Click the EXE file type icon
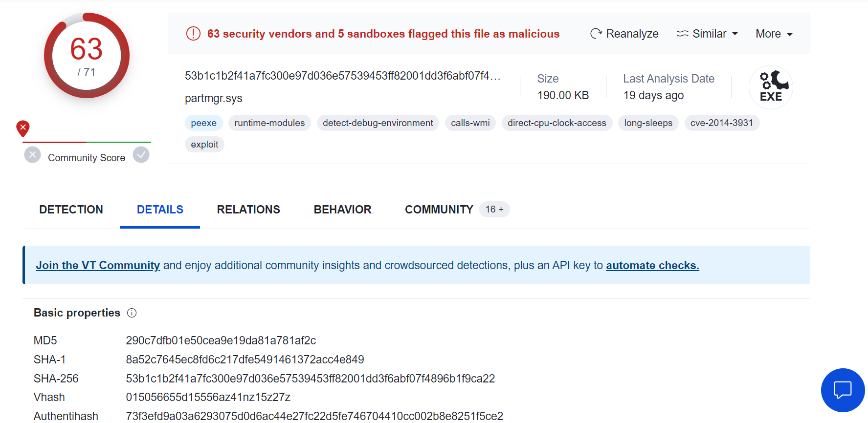 click(771, 87)
